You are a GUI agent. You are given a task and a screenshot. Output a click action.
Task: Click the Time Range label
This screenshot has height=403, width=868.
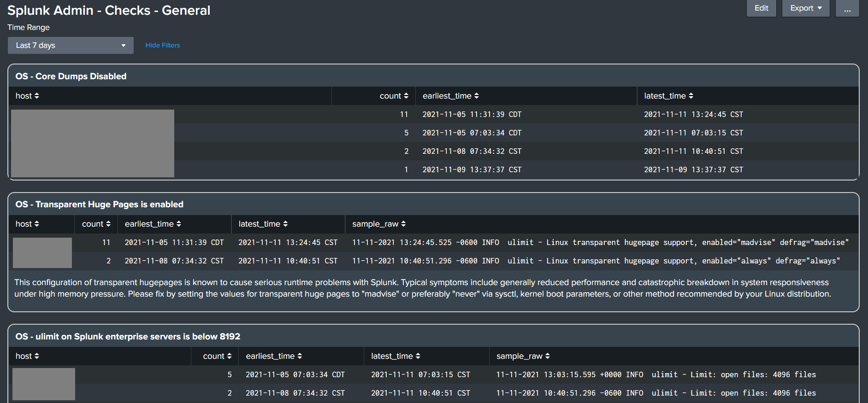29,27
